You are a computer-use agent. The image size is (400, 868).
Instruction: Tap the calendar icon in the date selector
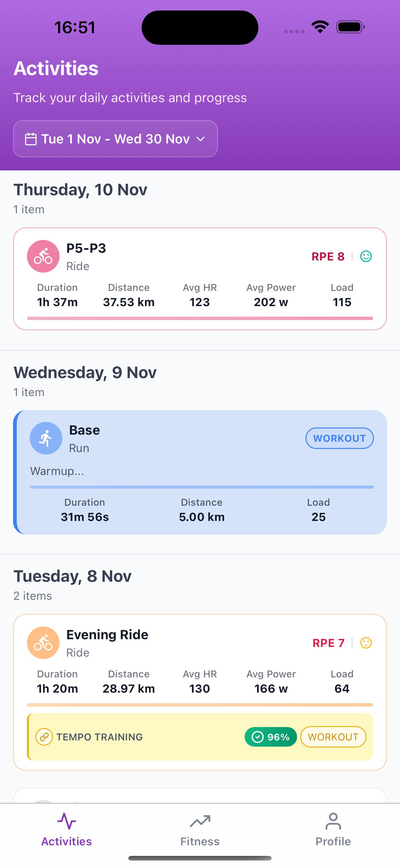point(31,138)
